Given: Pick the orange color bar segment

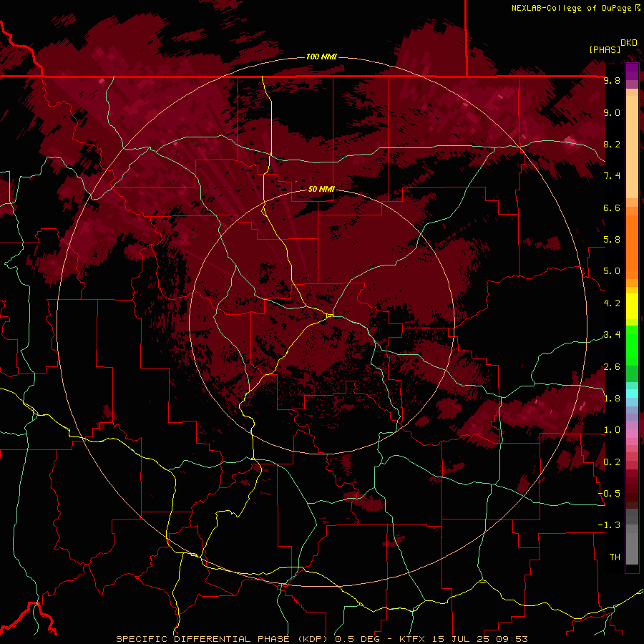Looking at the screenshot, I should click(632, 247).
